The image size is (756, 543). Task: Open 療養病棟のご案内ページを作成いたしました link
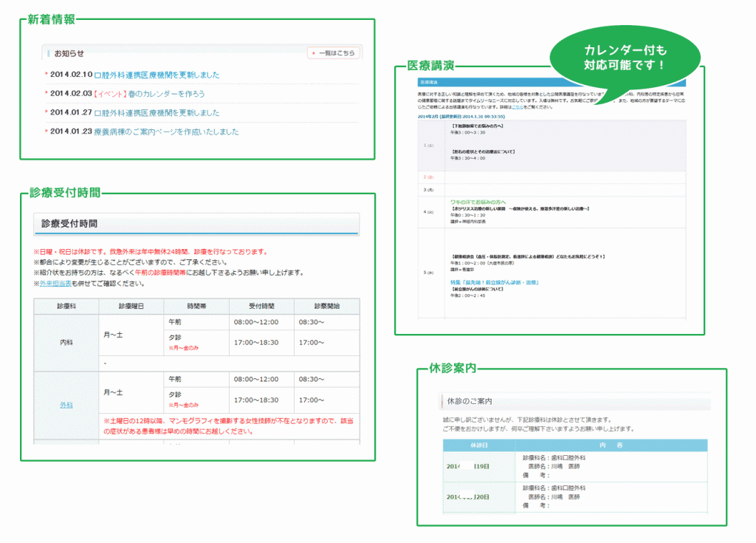click(x=166, y=132)
